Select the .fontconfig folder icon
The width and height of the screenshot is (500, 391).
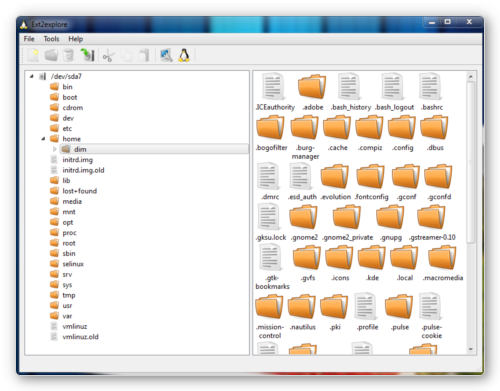[x=371, y=176]
